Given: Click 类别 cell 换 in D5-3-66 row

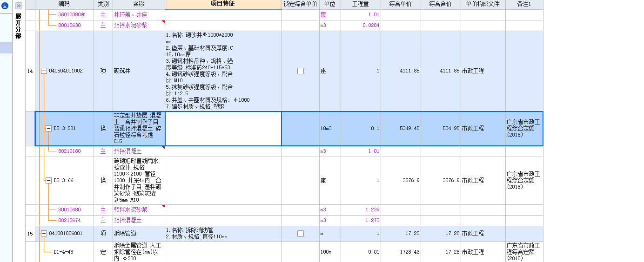Looking at the screenshot, I should [103, 181].
